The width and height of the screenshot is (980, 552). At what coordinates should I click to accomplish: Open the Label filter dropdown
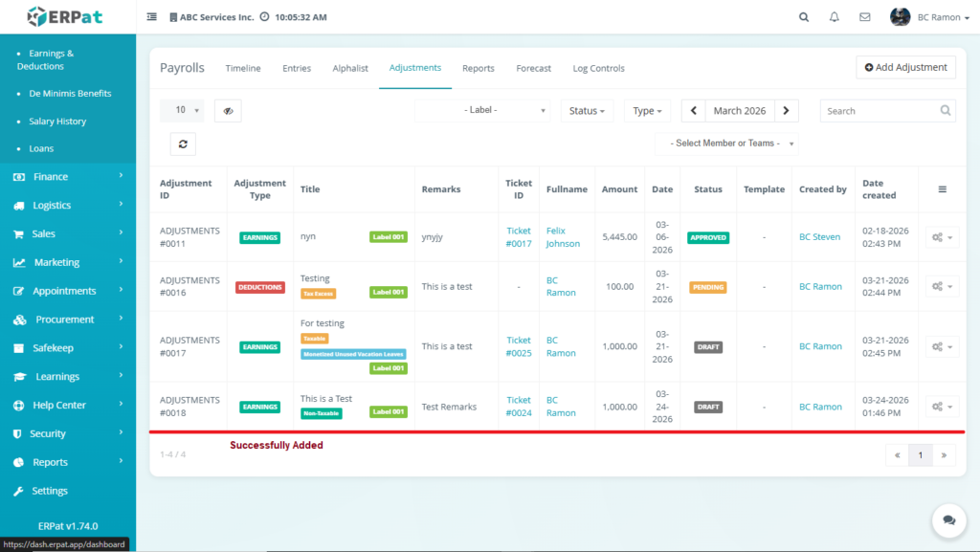tap(482, 111)
